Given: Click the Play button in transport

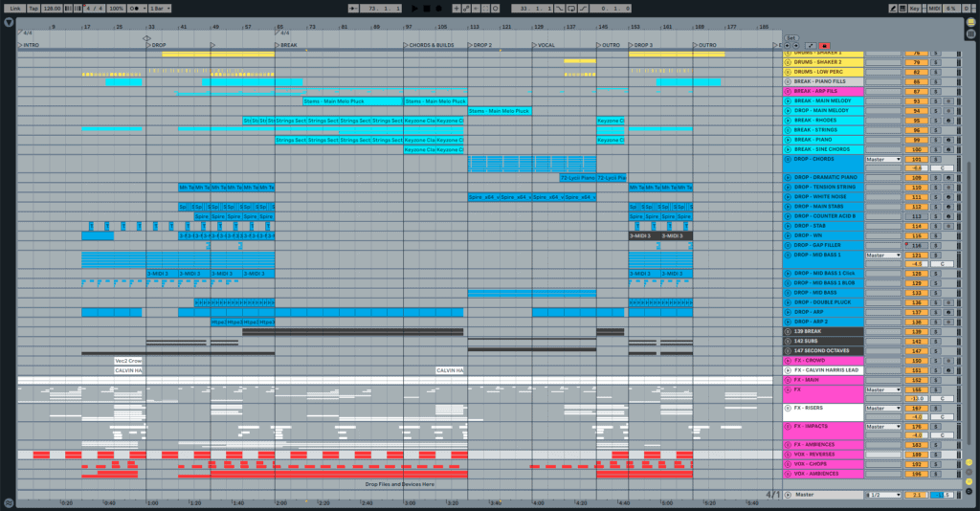Looking at the screenshot, I should pyautogui.click(x=413, y=8).
